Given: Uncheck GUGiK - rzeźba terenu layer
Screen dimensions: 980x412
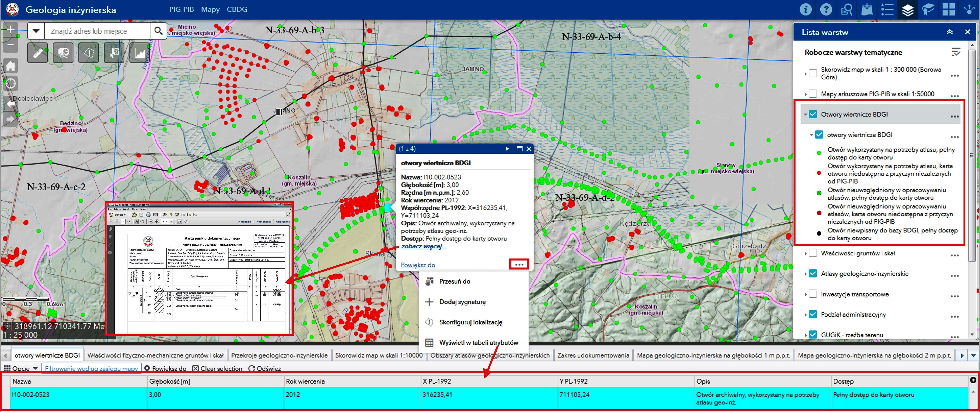Looking at the screenshot, I should tap(813, 335).
